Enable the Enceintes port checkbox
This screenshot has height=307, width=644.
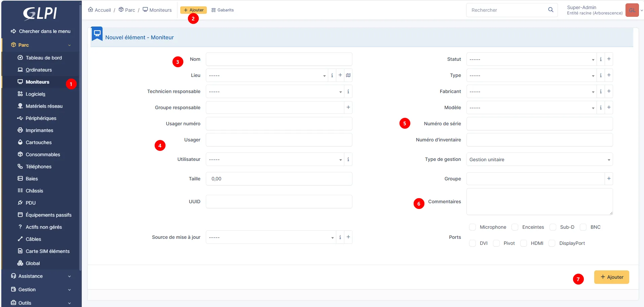[x=515, y=227]
